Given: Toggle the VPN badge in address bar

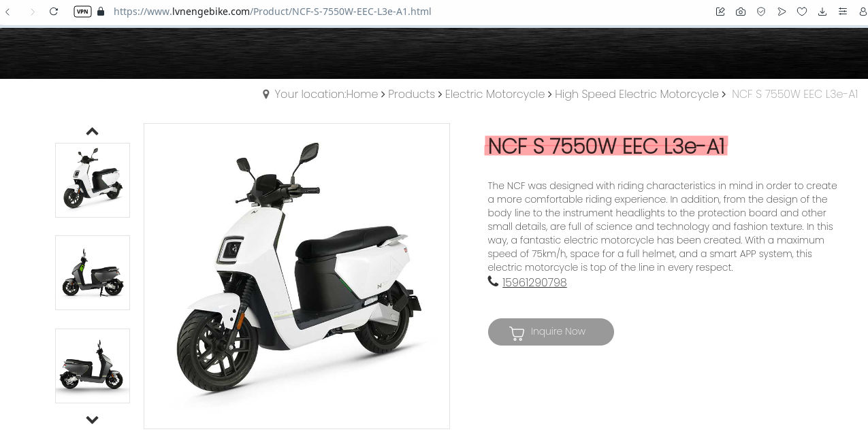Looking at the screenshot, I should click(x=82, y=12).
